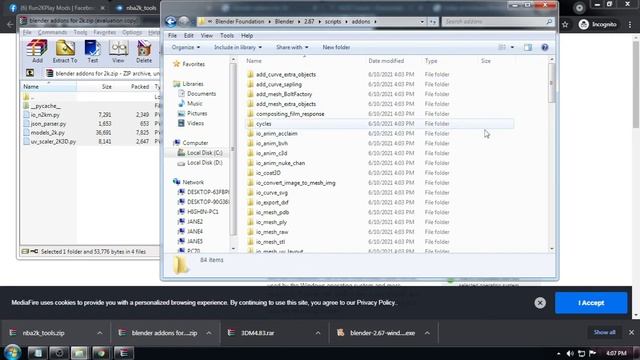Expand 3DM4.83.rar download options
Screen dimensions: 640x360
tap(318, 333)
